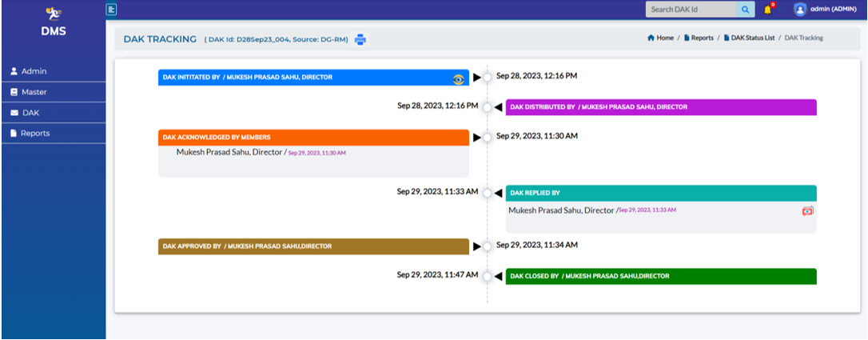
Task: Open the notification bell
Action: click(x=768, y=10)
